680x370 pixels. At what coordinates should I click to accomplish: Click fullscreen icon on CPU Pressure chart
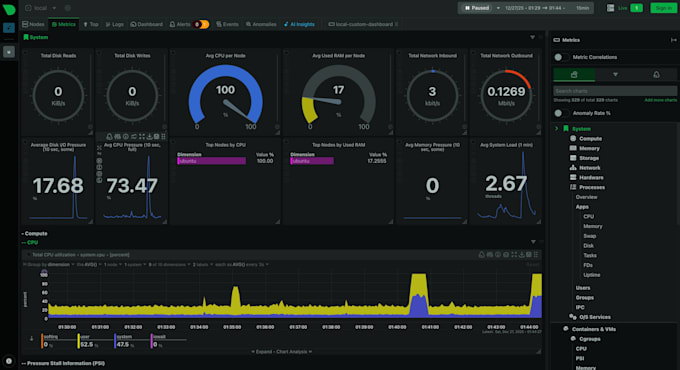[141, 137]
